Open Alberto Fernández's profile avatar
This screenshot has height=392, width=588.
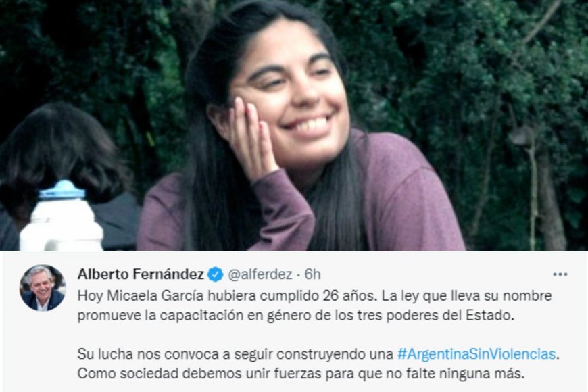click(43, 288)
